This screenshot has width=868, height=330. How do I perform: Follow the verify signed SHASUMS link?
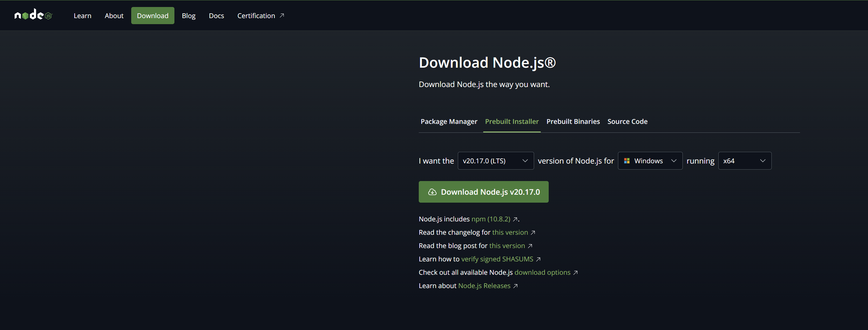[x=497, y=259]
